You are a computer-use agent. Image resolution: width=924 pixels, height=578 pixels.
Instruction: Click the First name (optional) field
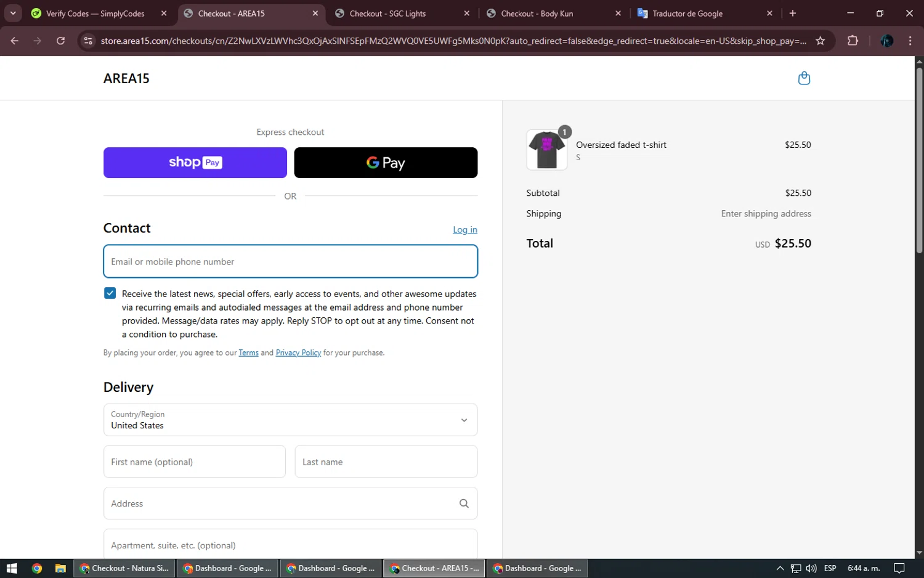(195, 462)
